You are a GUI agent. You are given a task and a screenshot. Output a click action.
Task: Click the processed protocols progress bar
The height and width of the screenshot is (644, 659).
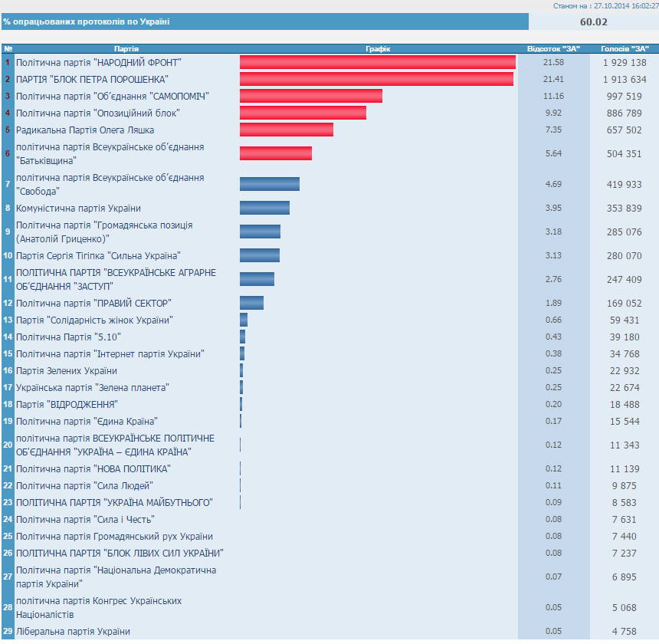point(264,21)
